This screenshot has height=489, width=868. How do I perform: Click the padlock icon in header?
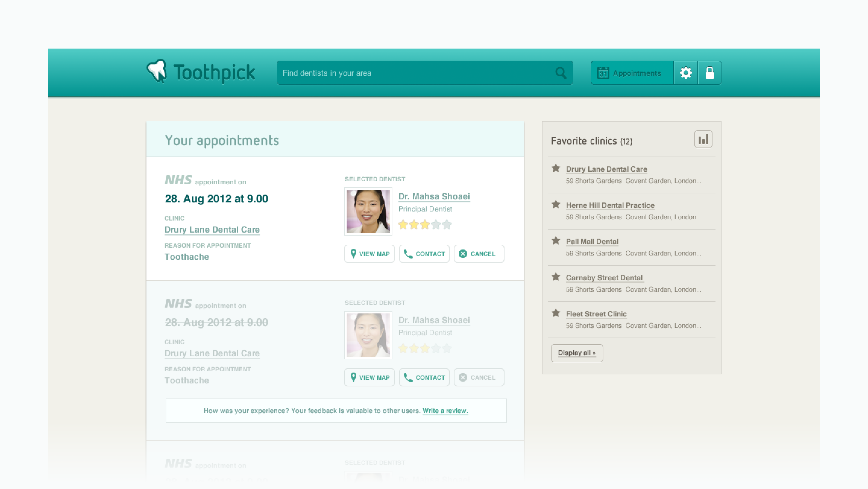[710, 73]
